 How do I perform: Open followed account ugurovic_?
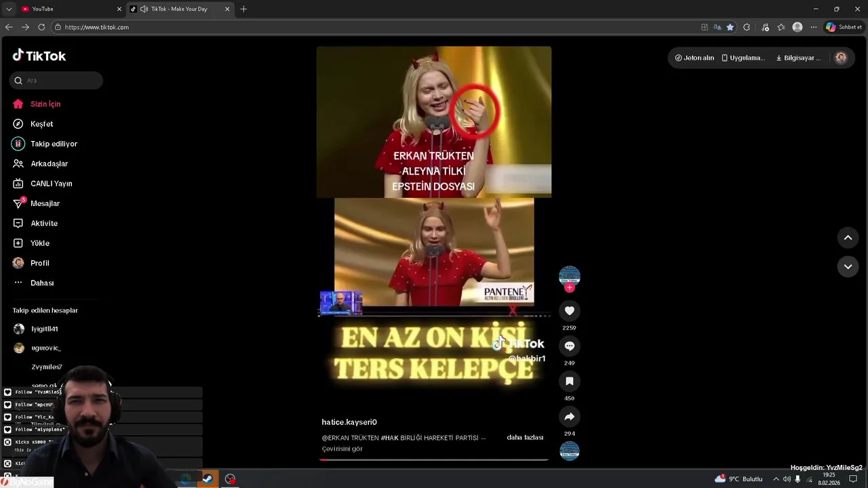pos(37,348)
